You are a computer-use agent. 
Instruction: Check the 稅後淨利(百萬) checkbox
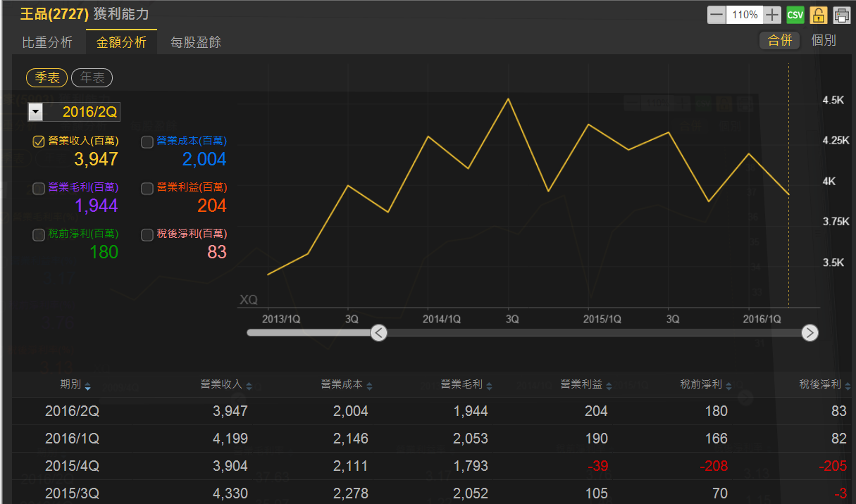point(147,235)
